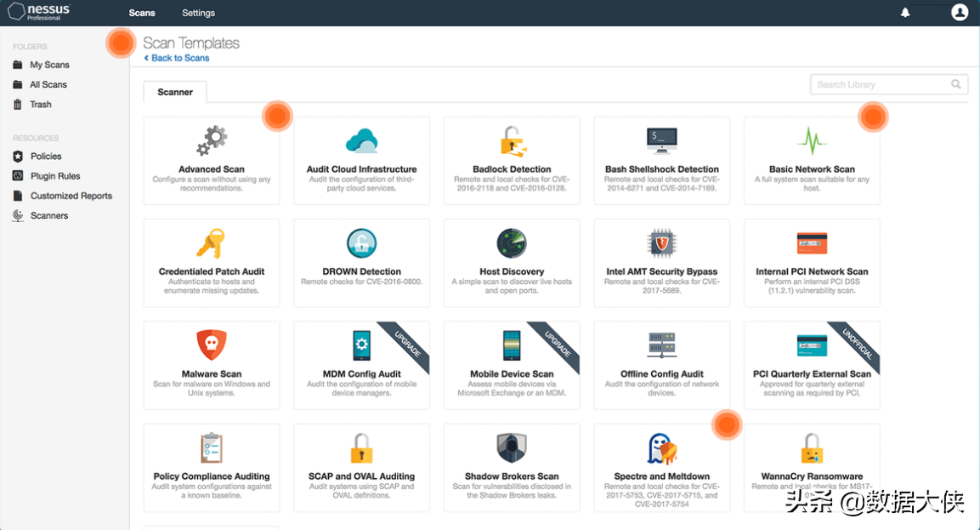Select the Audit Cloud Infrastructure cloud icon
Image resolution: width=980 pixels, height=530 pixels.
362,140
